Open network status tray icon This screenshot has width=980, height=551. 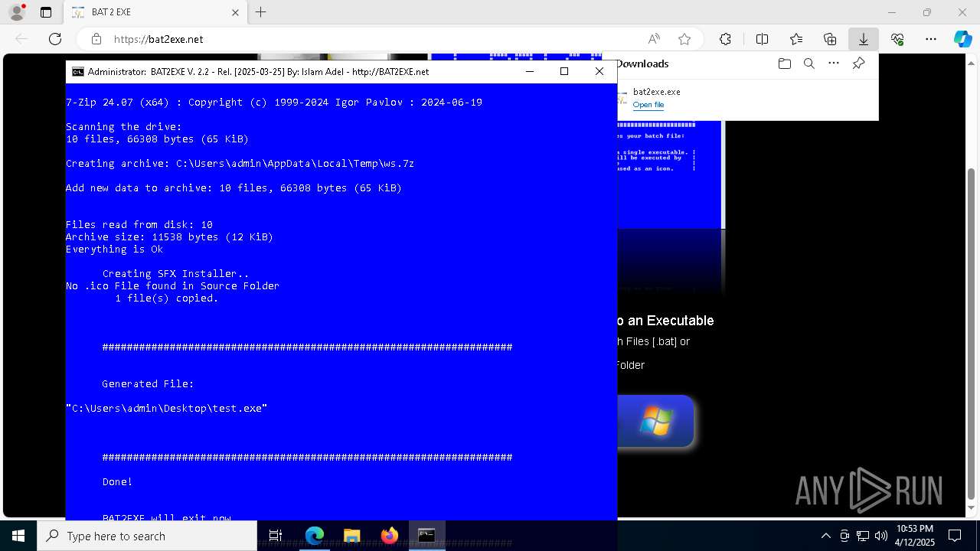coord(863,536)
